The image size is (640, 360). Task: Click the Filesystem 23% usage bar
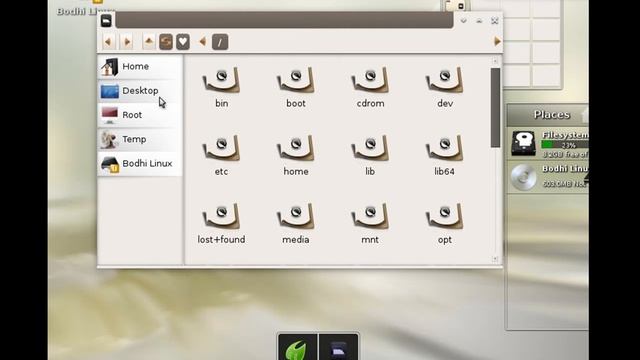point(565,145)
